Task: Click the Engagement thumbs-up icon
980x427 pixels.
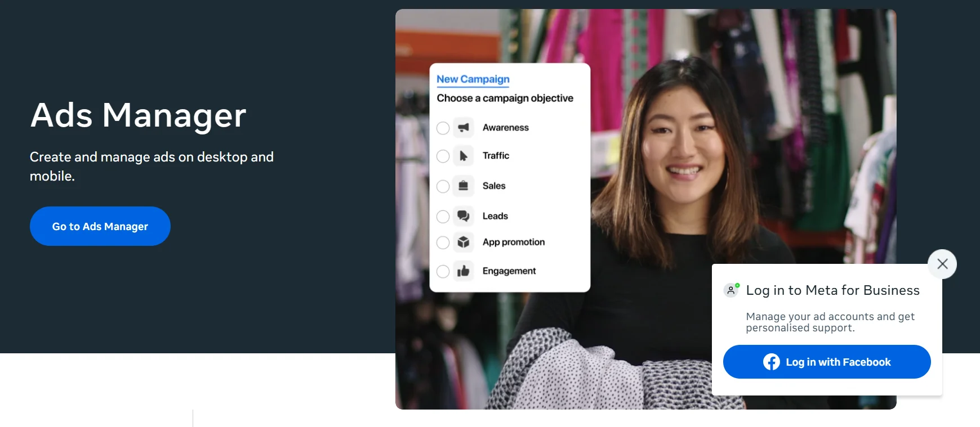Action: [x=464, y=271]
